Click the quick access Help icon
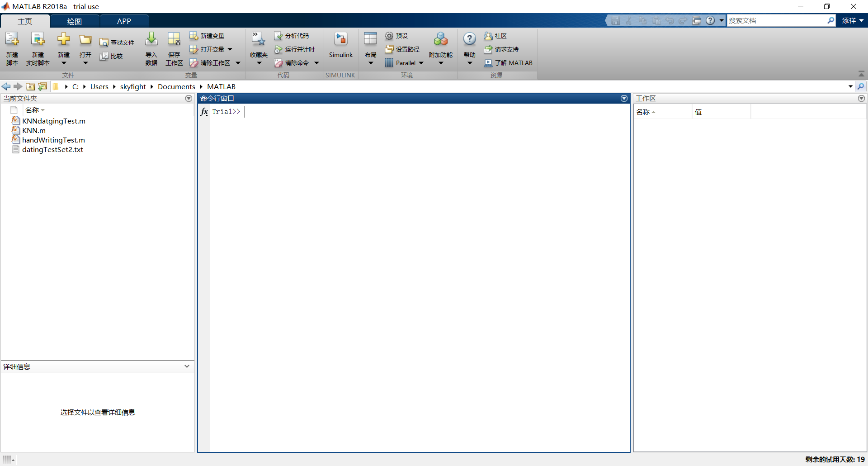The width and height of the screenshot is (868, 466). pos(710,20)
